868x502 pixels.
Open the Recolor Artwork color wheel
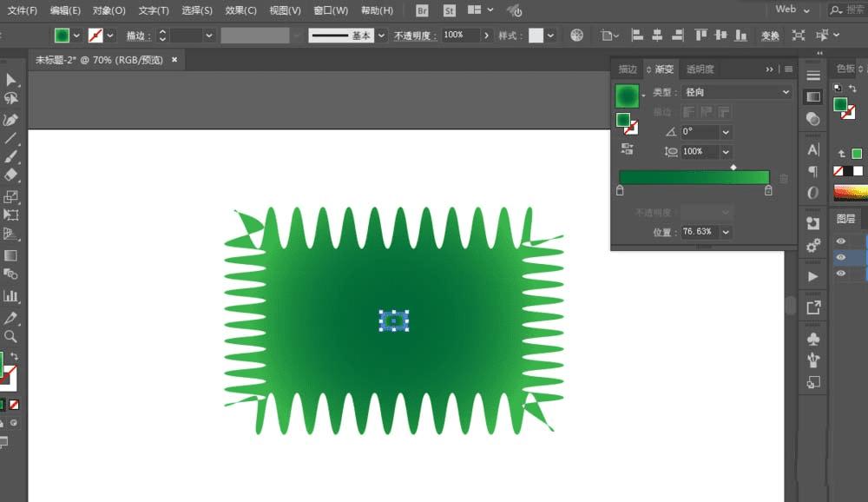pos(577,36)
